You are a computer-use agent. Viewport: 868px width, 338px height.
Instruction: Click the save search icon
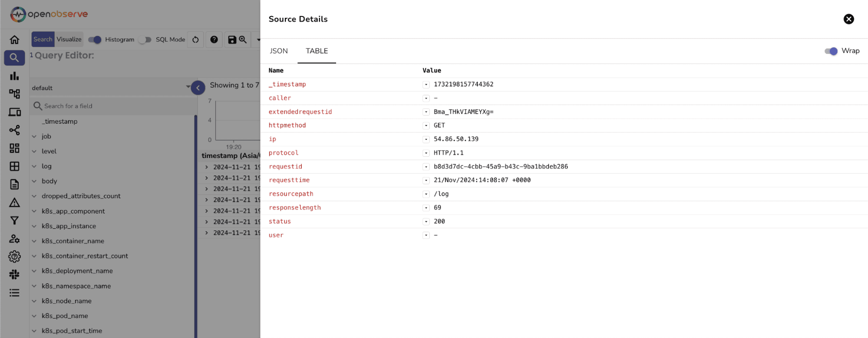[x=232, y=39]
